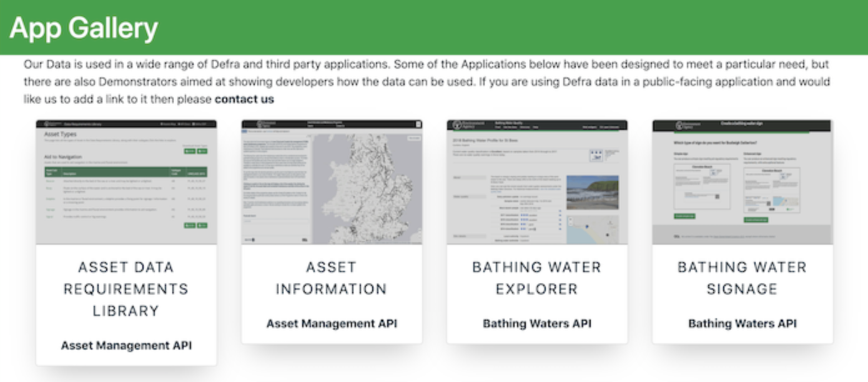Select the "Bathing Water Signage" card title

click(x=742, y=278)
